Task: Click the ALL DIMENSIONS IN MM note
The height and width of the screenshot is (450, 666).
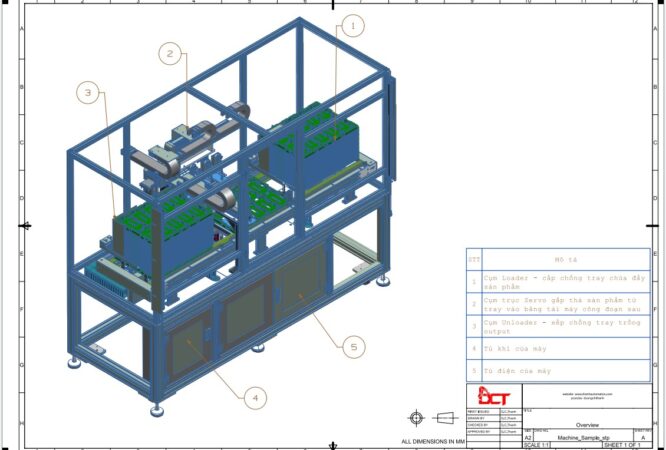Action: click(433, 440)
